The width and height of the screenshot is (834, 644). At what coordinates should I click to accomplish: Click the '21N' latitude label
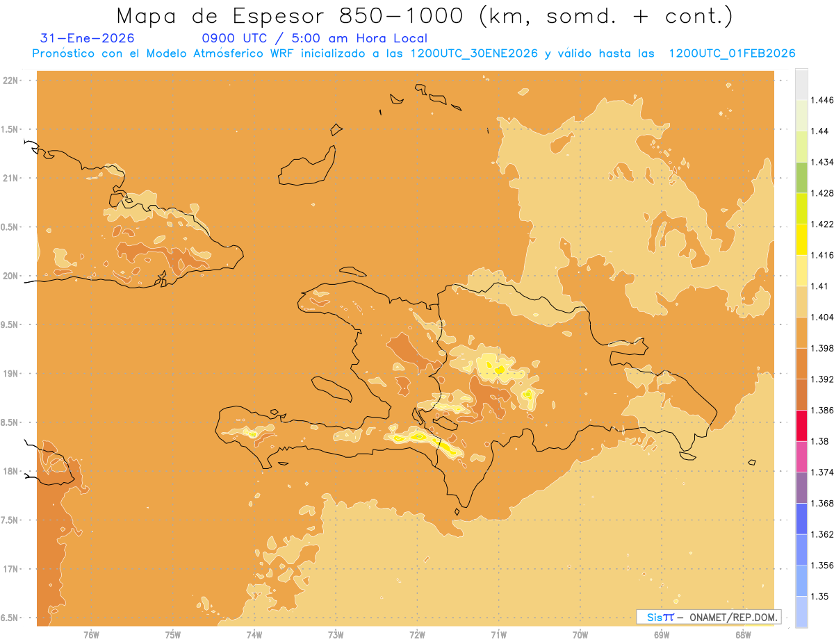pos(11,179)
